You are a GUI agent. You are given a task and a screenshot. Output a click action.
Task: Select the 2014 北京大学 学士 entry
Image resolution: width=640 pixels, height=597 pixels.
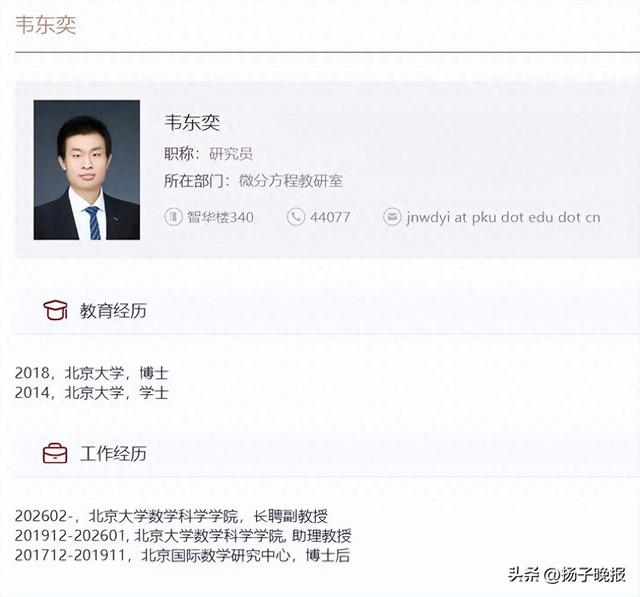pyautogui.click(x=91, y=393)
